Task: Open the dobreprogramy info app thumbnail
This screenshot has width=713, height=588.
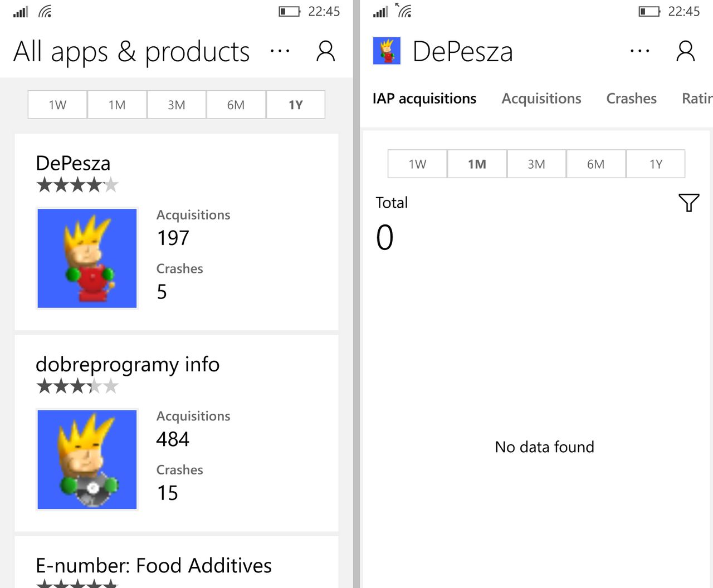Action: click(87, 459)
